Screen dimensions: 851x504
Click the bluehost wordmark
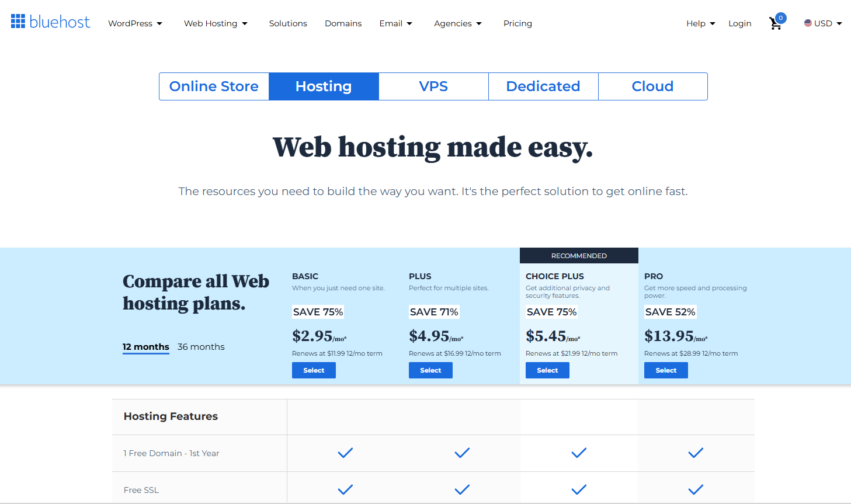(60, 22)
